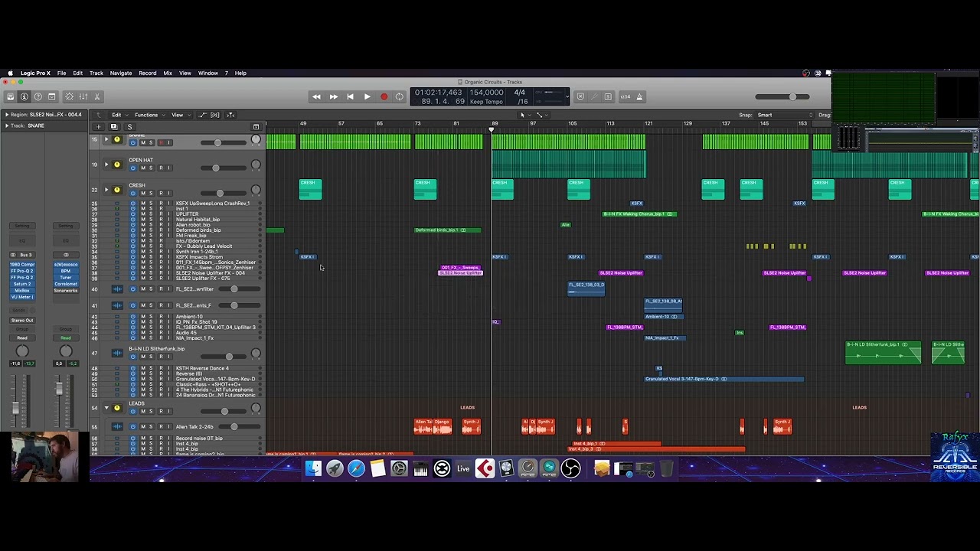The image size is (980, 551).
Task: Toggle the Toolbar display button
Action: coord(52,96)
